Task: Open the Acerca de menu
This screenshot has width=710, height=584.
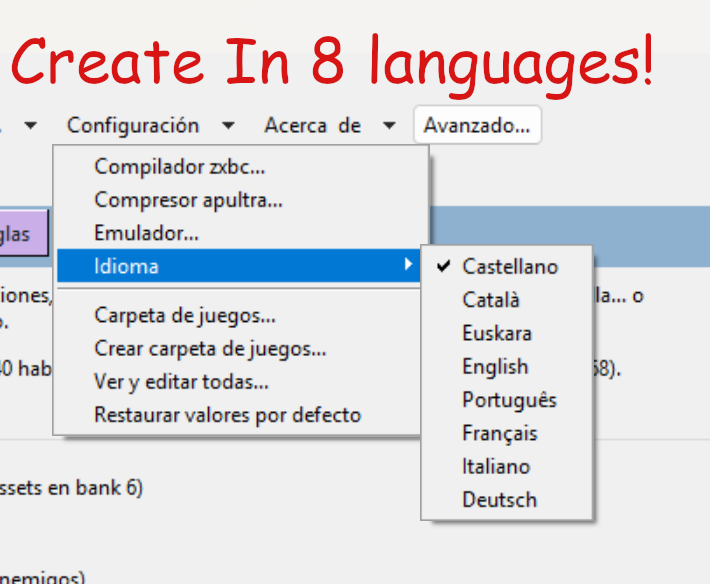Action: pos(312,125)
